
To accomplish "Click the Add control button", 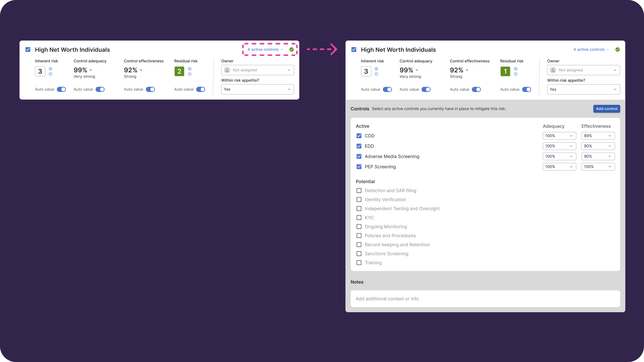I will pos(606,109).
